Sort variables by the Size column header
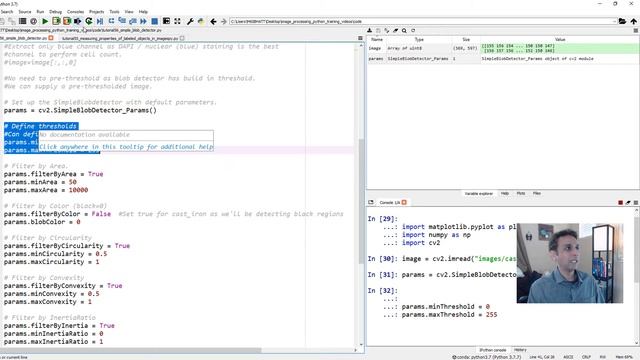The height and width of the screenshot is (360, 640). click(x=466, y=40)
